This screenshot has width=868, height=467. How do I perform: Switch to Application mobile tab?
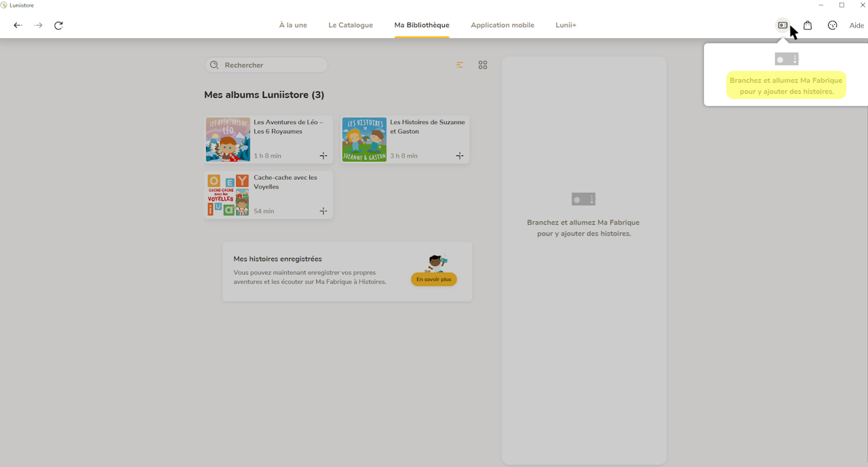tap(502, 25)
